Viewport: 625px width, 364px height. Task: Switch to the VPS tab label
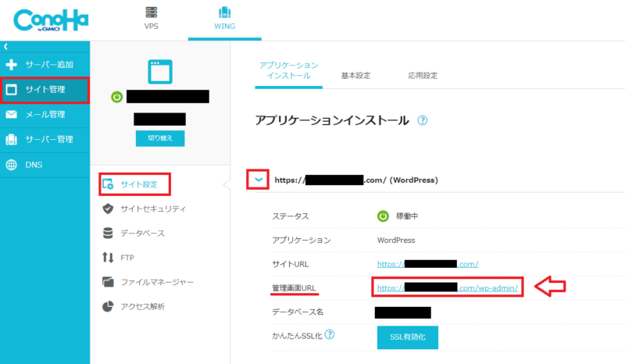pyautogui.click(x=151, y=27)
